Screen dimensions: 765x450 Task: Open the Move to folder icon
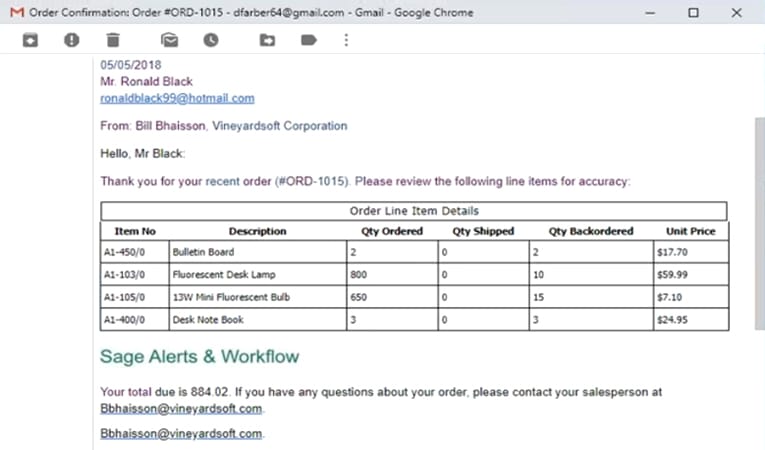click(x=267, y=40)
